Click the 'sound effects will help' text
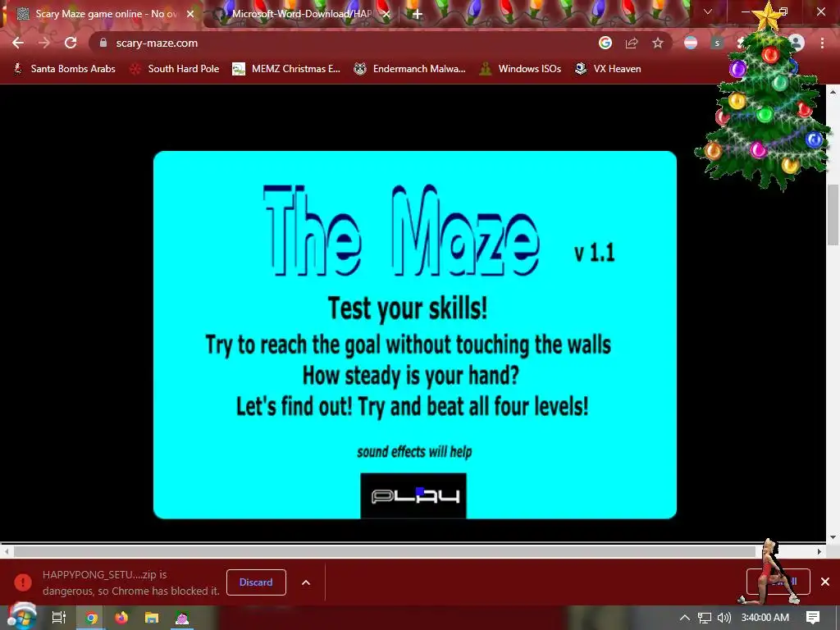This screenshot has height=630, width=840. coord(414,452)
